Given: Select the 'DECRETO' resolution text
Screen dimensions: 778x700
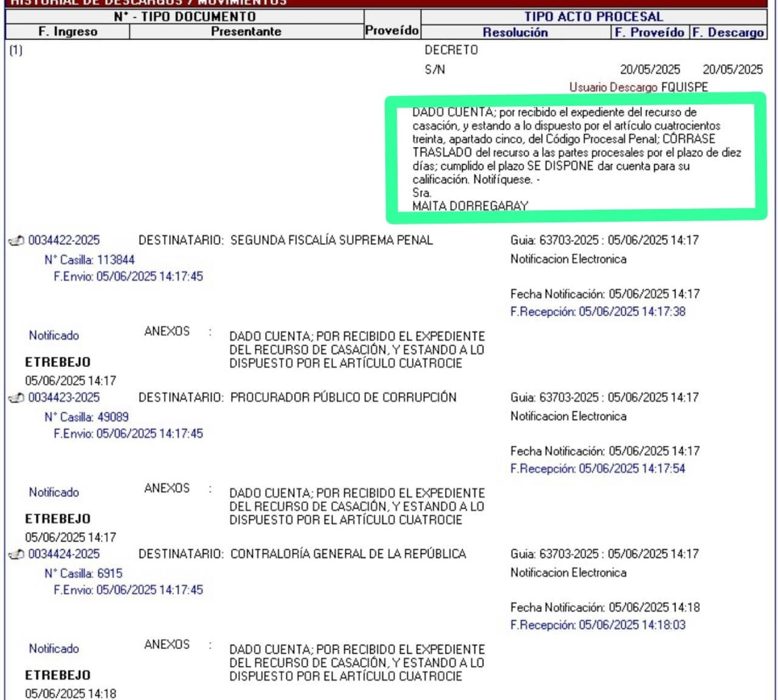Looking at the screenshot, I should tap(451, 50).
